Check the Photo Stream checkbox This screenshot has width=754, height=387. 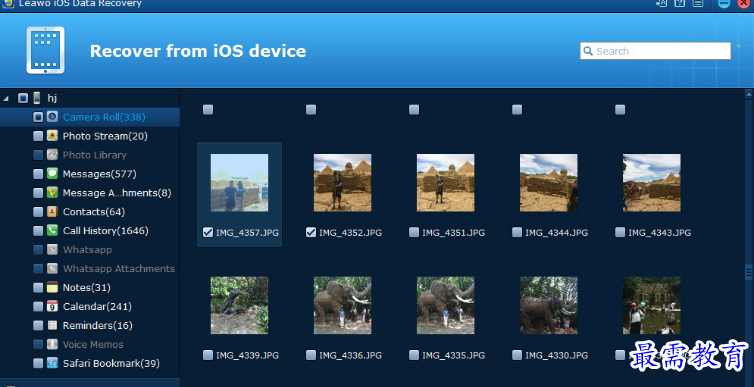coord(38,136)
